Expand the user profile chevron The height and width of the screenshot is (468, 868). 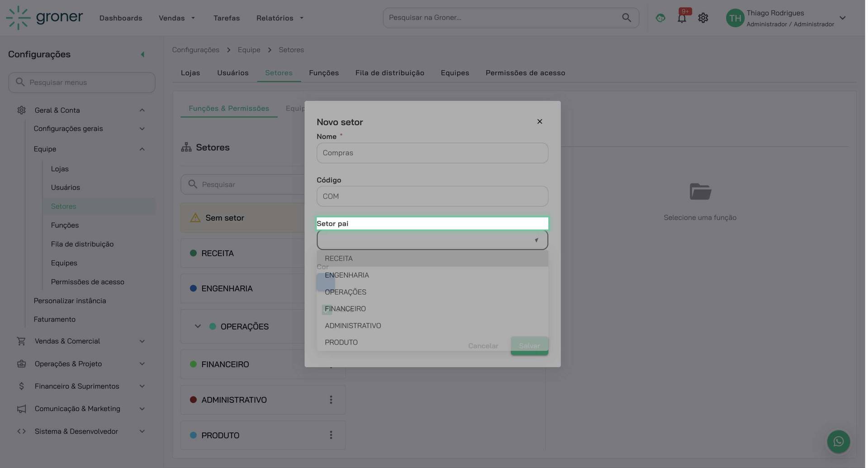tap(842, 18)
